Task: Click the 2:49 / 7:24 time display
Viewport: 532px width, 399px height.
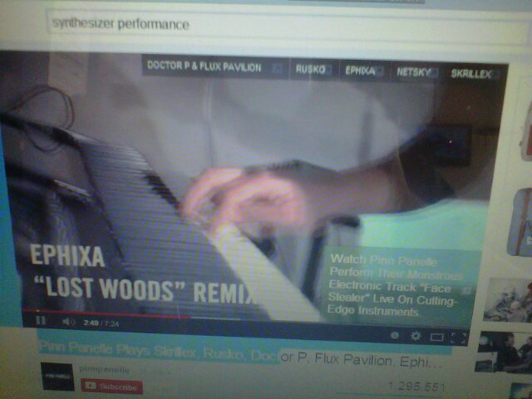Action: [101, 323]
